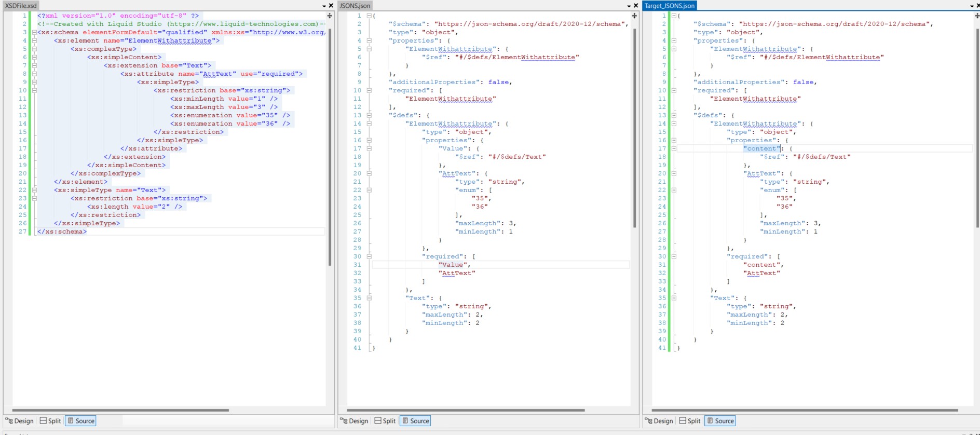The height and width of the screenshot is (435, 980).
Task: Enable Source view in the JSONS.json pane
Action: pos(415,421)
